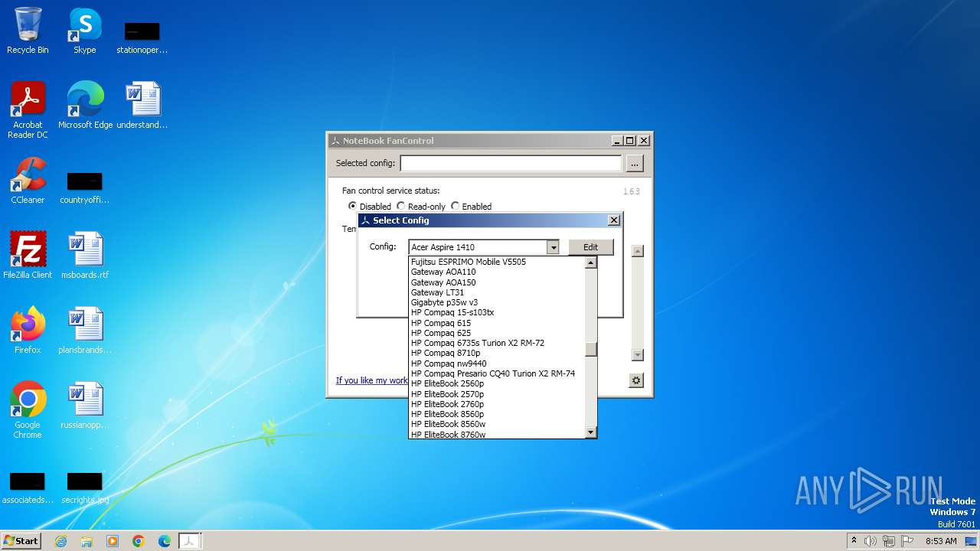Open the plansbrands... document icon
Screen dimensions: 980x551
(85, 331)
